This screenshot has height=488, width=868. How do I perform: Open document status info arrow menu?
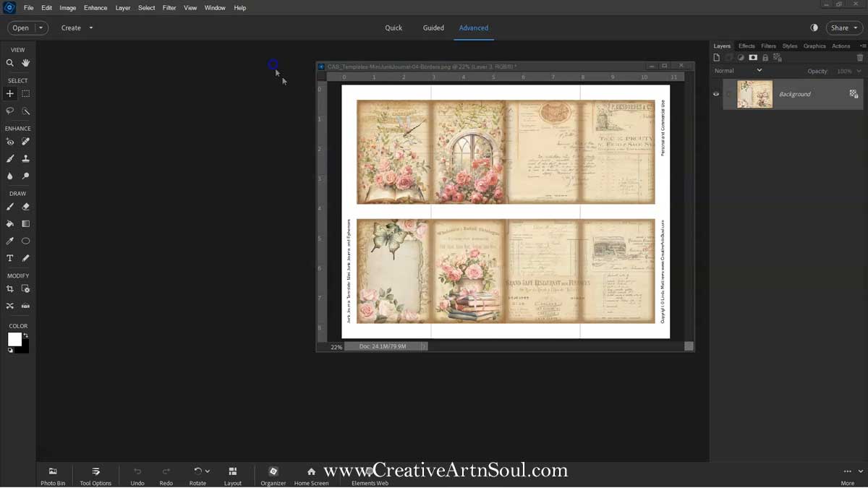[x=425, y=346]
